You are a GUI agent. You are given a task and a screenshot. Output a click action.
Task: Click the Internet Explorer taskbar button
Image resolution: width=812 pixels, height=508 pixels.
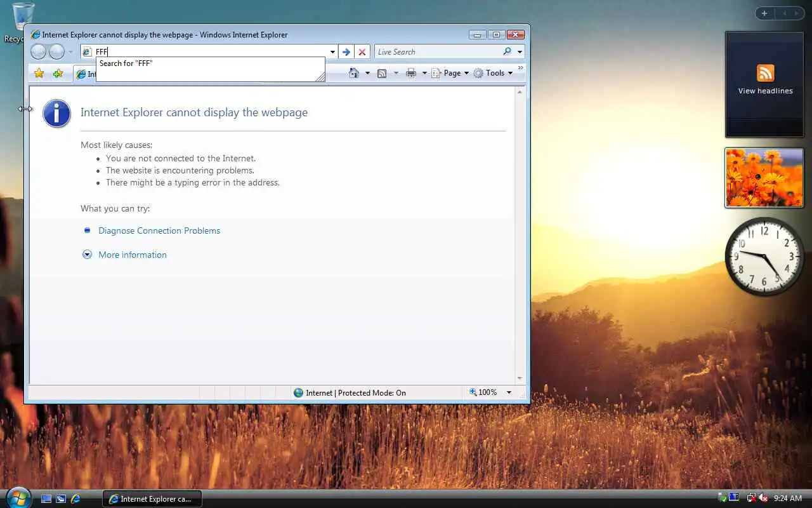152,499
